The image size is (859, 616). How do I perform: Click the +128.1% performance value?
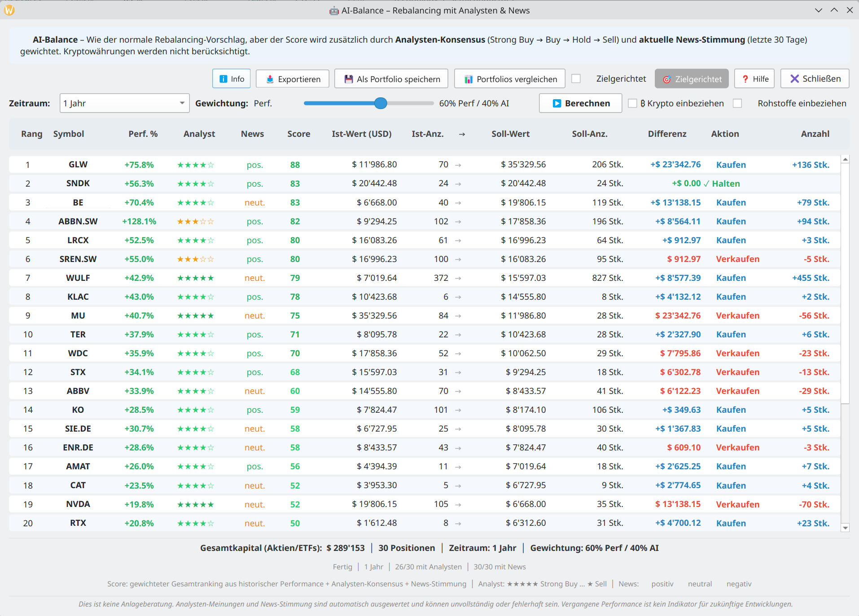click(x=140, y=221)
